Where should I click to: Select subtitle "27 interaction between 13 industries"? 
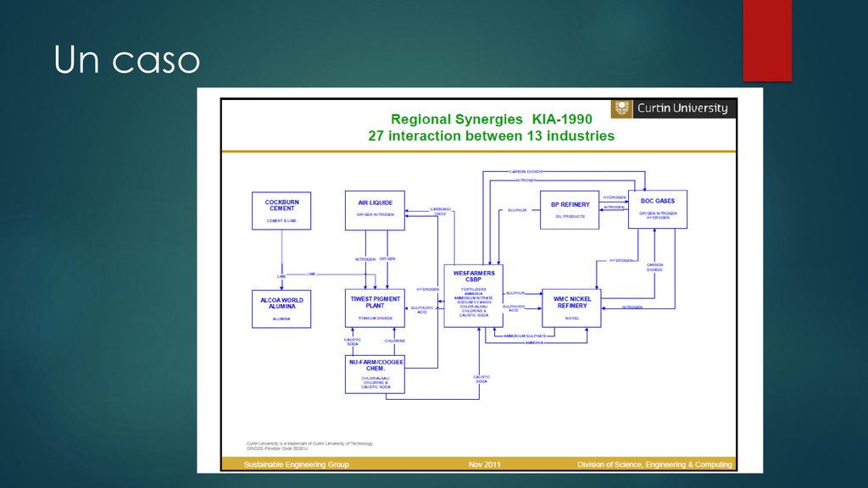click(x=491, y=136)
